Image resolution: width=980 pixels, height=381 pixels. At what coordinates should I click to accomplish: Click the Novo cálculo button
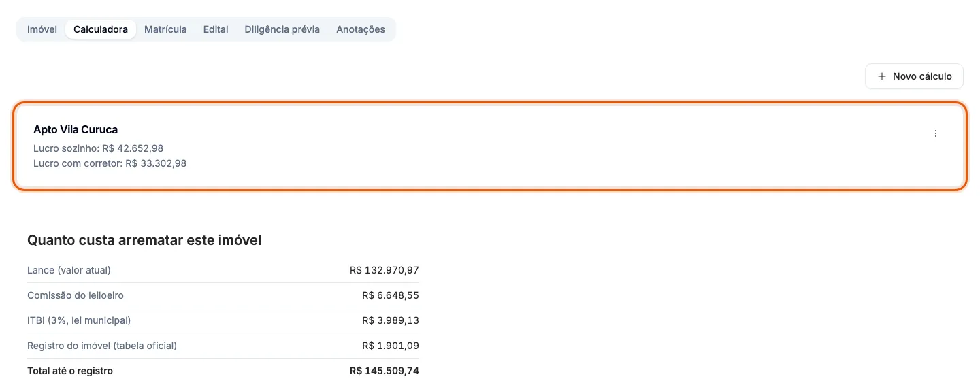(914, 76)
